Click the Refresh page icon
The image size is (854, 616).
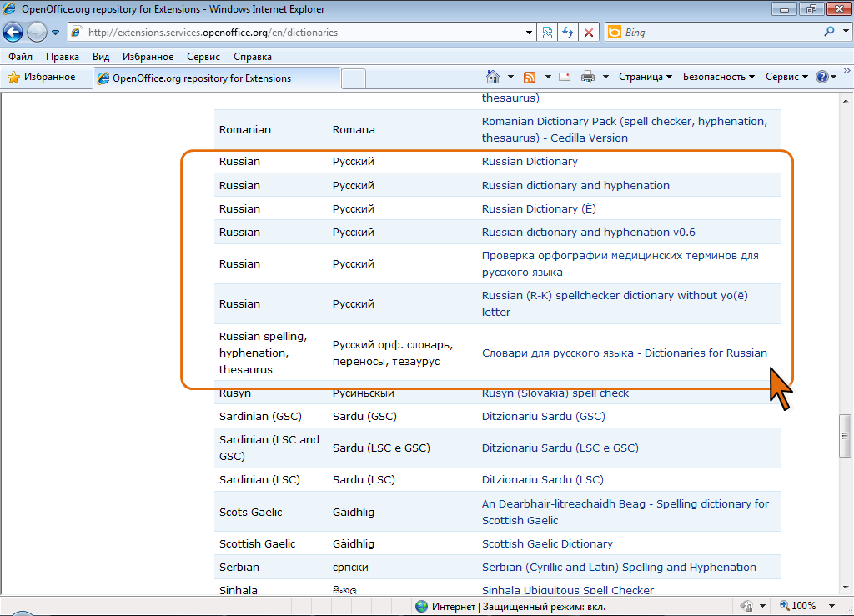(568, 33)
